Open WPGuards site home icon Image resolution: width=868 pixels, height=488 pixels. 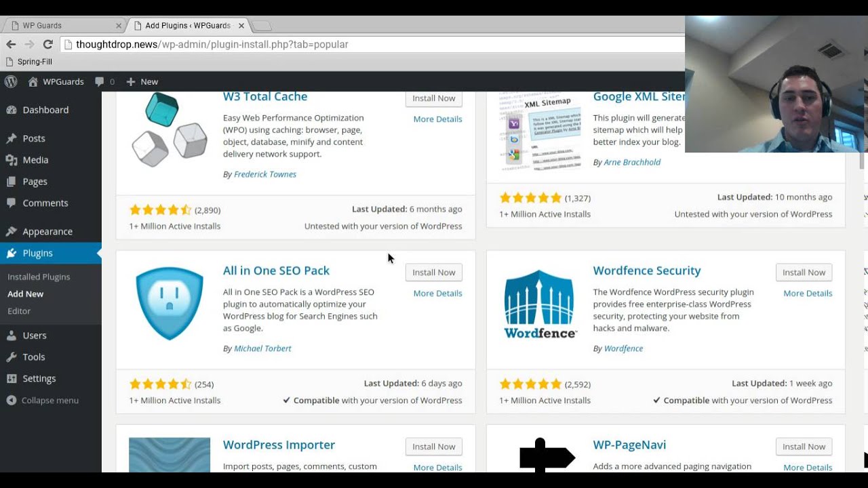point(33,81)
